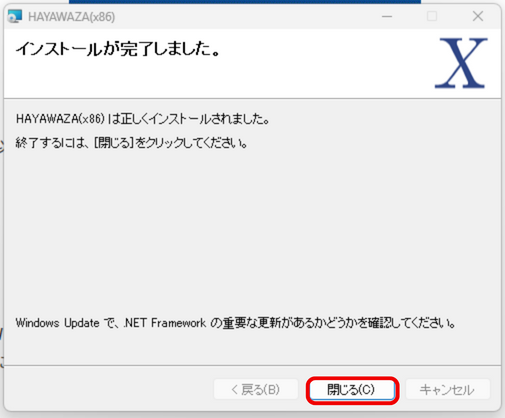Click the phrase をクリックしてください。
Image resolution: width=505 pixels, height=418 pixels.
(192, 143)
